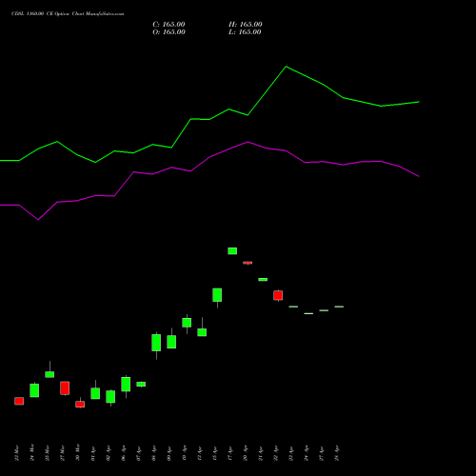Click the '27 Mar' date axis label
The image size is (476, 476).
click(62, 452)
